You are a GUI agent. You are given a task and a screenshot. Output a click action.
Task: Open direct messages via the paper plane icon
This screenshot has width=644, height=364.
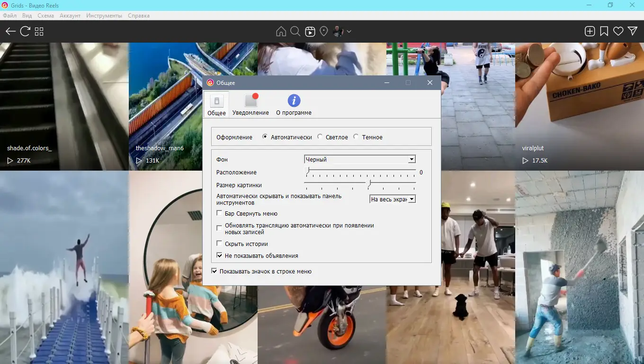pyautogui.click(x=633, y=31)
